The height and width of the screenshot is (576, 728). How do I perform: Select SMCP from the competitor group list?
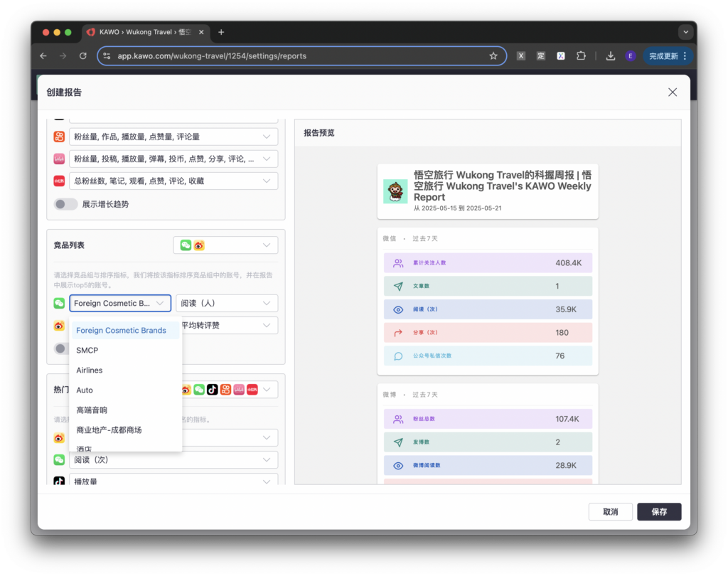pos(87,351)
